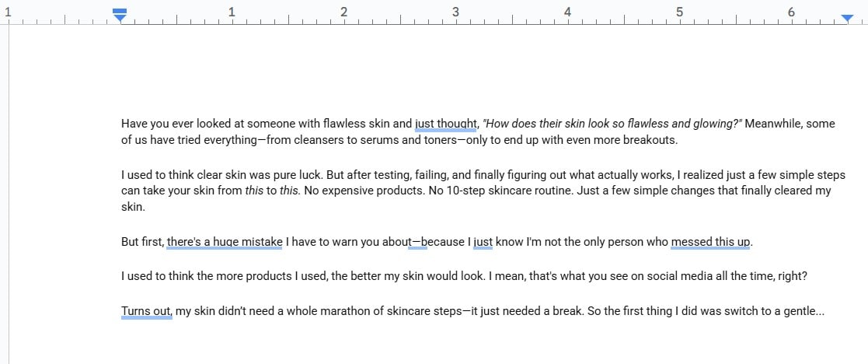Viewport: 868px width, 364px height.
Task: Click the first-line indent rectangle marker on ruler
Action: click(x=120, y=11)
